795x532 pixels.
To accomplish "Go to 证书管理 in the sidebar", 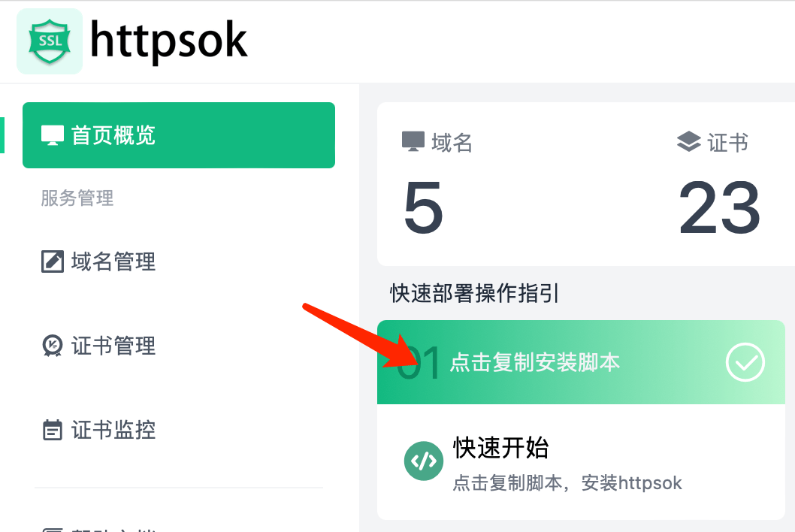I will (x=113, y=346).
